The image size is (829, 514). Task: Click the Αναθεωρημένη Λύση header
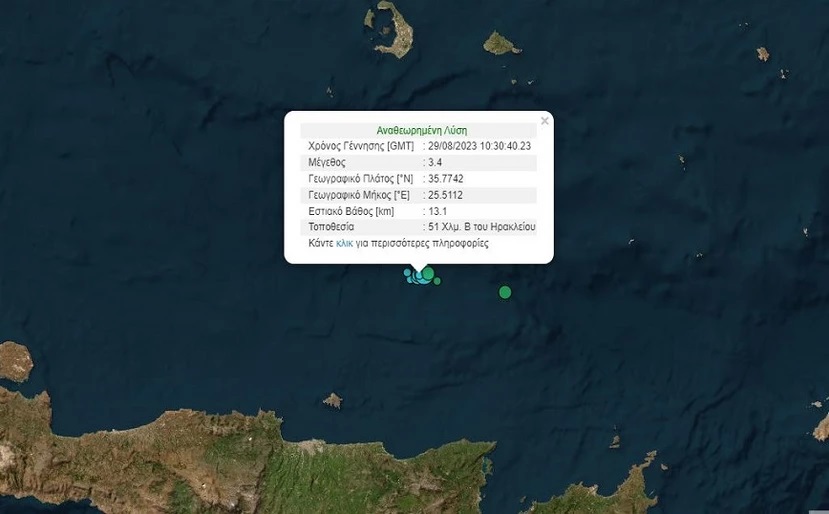(421, 131)
